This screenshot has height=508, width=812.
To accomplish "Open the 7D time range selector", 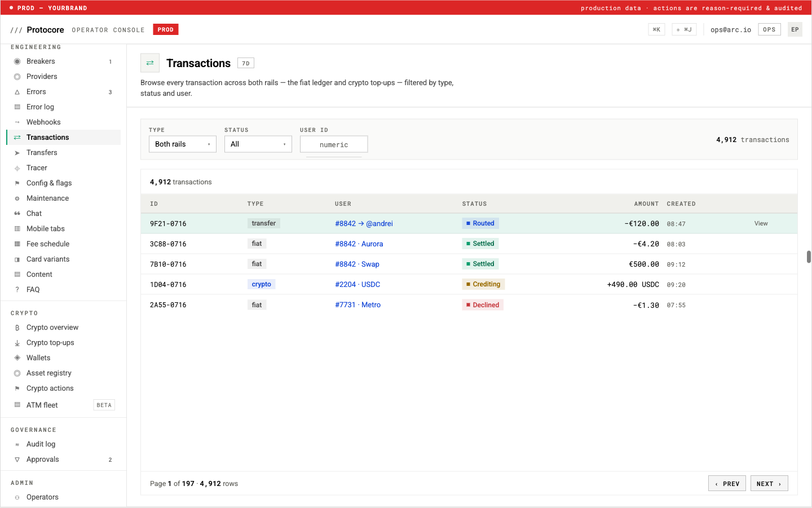I will [246, 63].
